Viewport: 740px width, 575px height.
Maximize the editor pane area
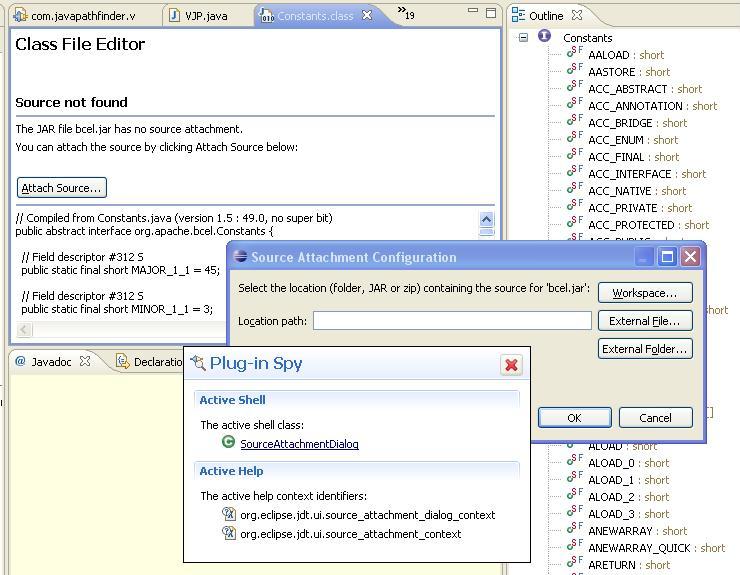(491, 14)
